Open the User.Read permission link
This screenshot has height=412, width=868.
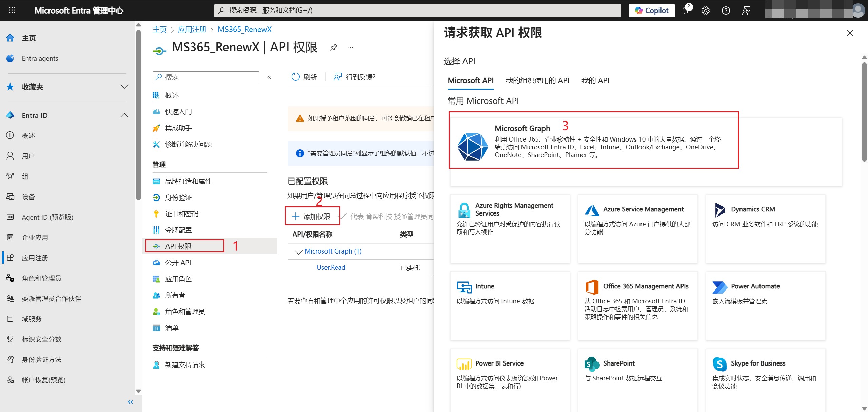331,267
